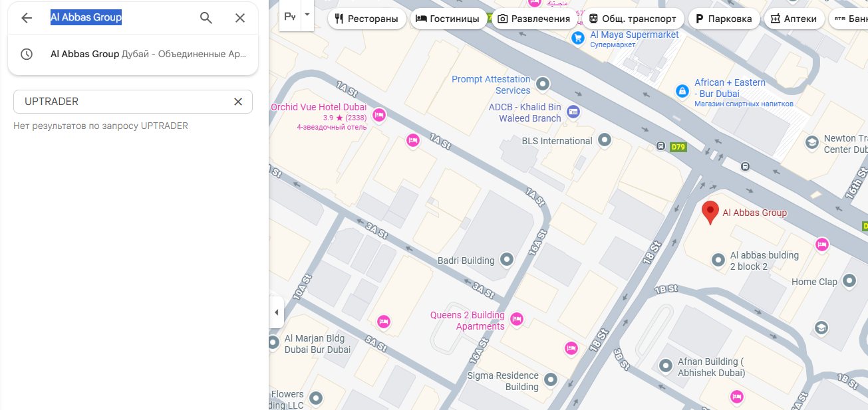This screenshot has width=868, height=410.
Task: Focus the UPTRADER input field
Action: tap(125, 102)
